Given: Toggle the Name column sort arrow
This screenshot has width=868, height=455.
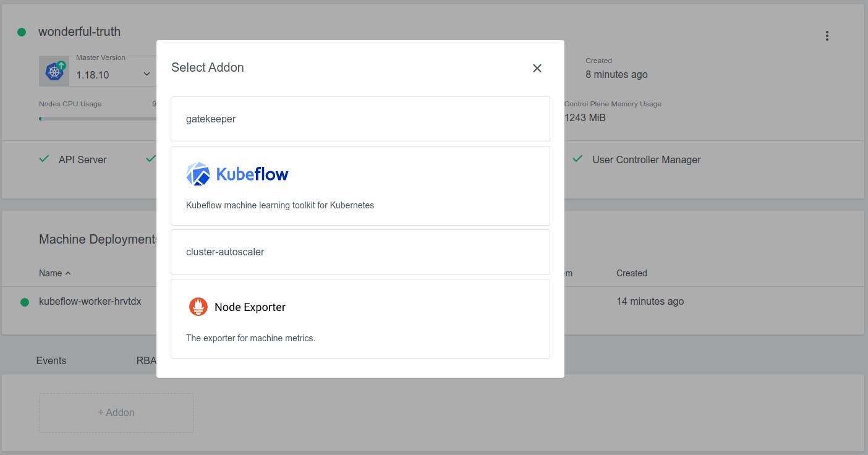Looking at the screenshot, I should click(x=67, y=273).
